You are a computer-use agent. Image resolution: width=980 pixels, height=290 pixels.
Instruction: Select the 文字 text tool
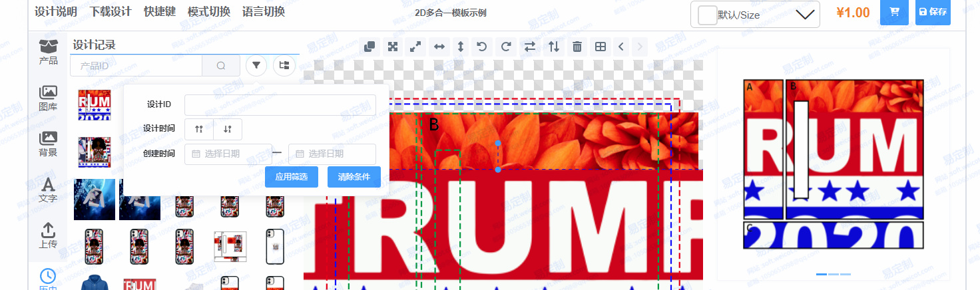(x=48, y=190)
